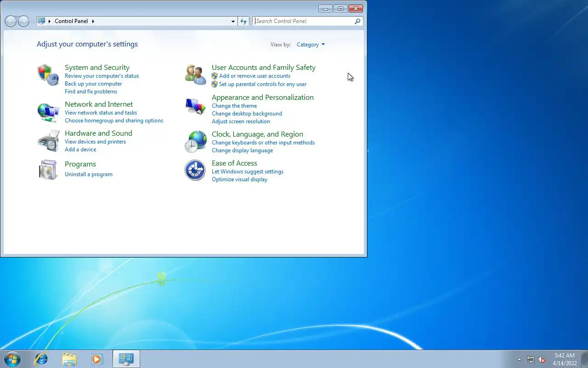Click the search magnifier icon
The height and width of the screenshot is (368, 588).
click(357, 21)
